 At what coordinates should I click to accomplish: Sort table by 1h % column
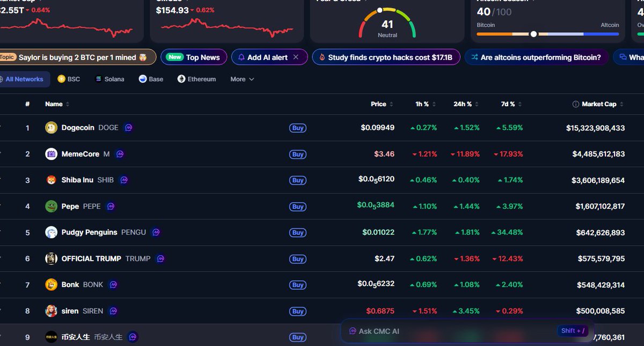coord(426,104)
